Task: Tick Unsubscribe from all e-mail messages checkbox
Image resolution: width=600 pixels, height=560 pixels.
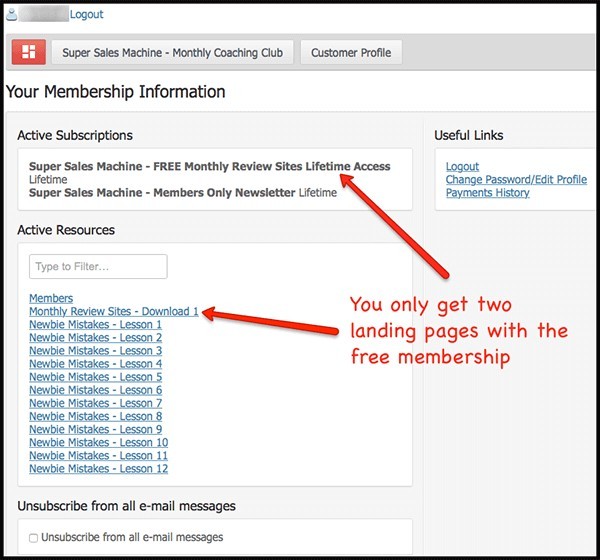Action: tap(33, 538)
